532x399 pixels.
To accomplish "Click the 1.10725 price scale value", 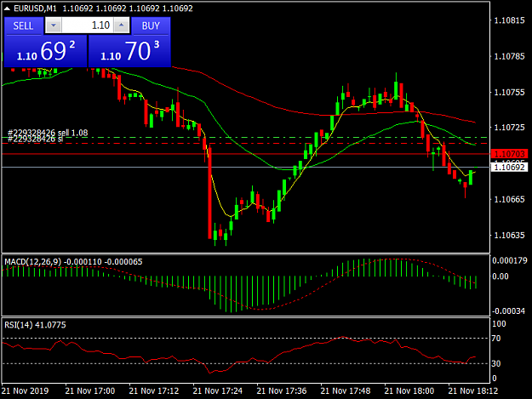I will click(x=509, y=128).
